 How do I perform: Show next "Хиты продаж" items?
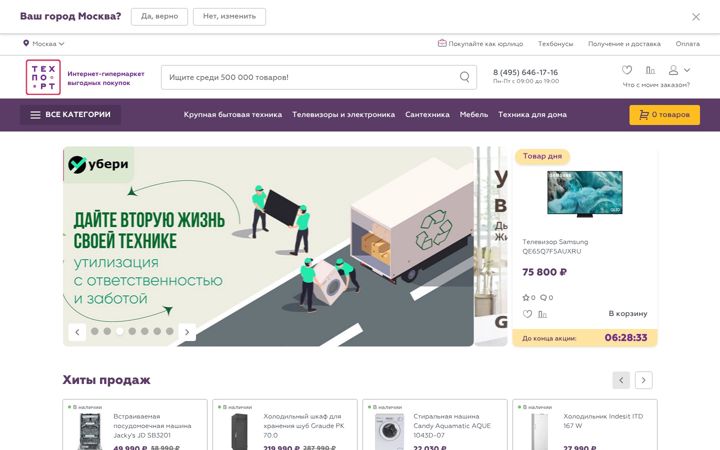(x=643, y=380)
